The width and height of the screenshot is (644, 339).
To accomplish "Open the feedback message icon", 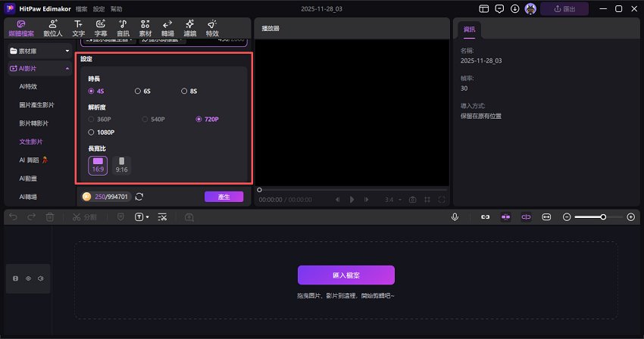I will pyautogui.click(x=499, y=8).
